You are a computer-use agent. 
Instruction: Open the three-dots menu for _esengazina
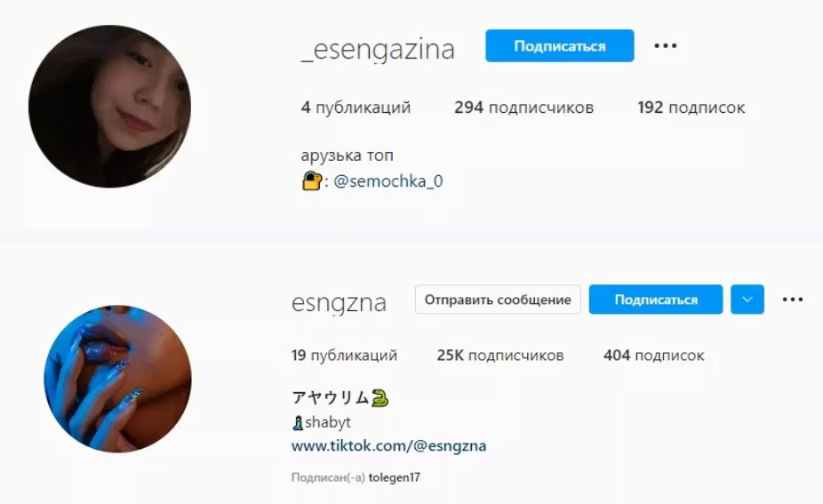pyautogui.click(x=665, y=45)
